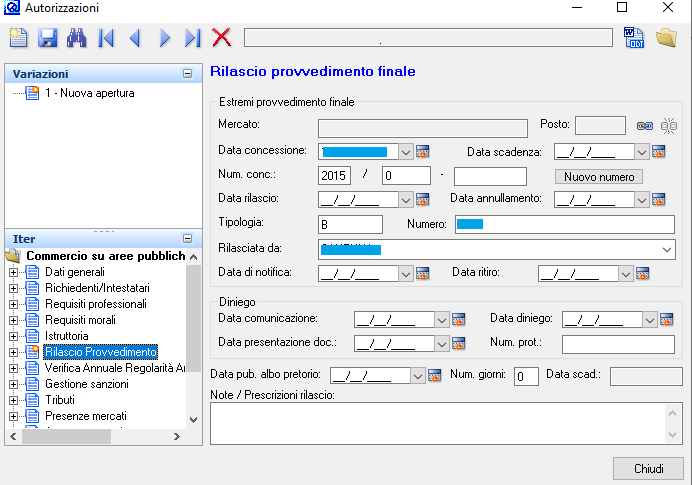The width and height of the screenshot is (692, 485).
Task: Open the Rilasciata da combo box
Action: (667, 250)
